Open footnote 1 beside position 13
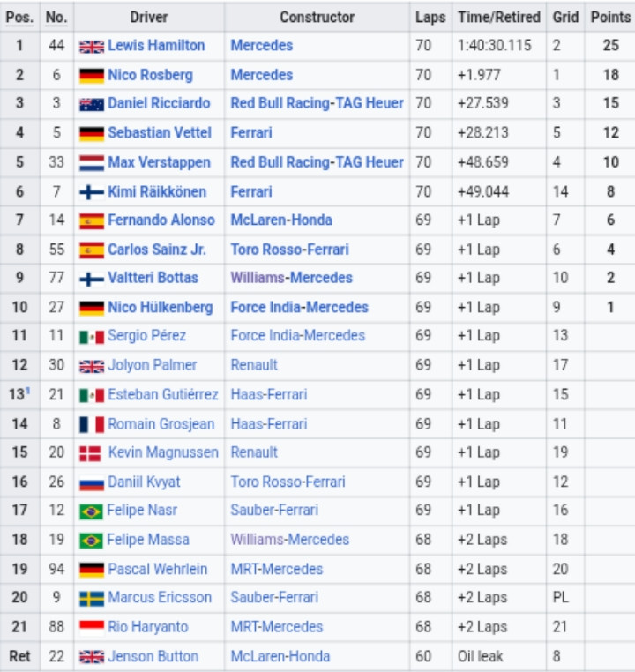The image size is (635, 672). pos(27,391)
